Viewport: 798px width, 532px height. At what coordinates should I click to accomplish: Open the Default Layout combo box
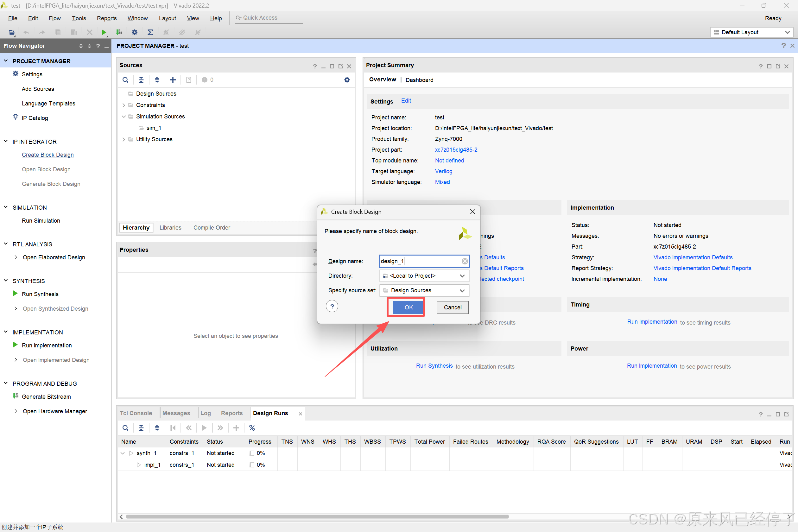(x=751, y=32)
